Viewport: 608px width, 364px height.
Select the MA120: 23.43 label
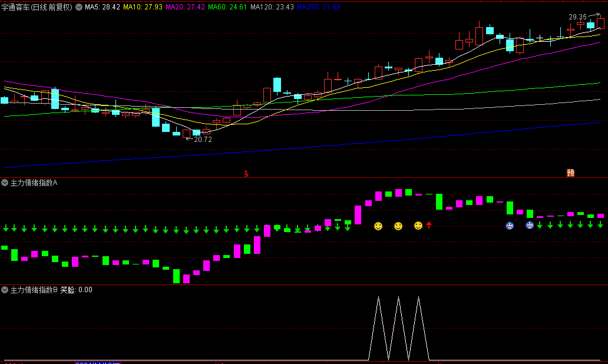pyautogui.click(x=272, y=7)
